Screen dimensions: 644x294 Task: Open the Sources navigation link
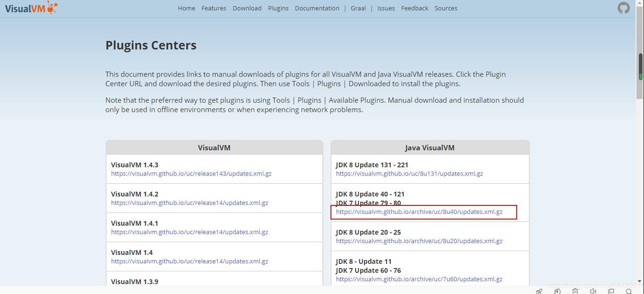click(x=446, y=8)
